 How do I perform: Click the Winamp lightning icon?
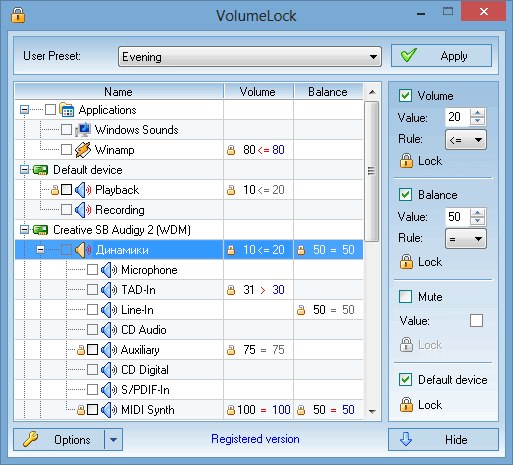[x=83, y=150]
